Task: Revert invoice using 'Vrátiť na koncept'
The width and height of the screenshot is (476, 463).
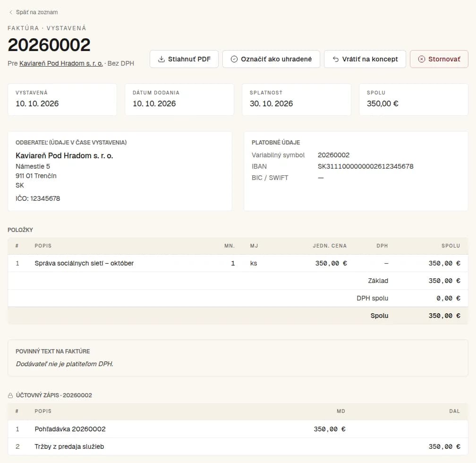Action: coord(365,59)
